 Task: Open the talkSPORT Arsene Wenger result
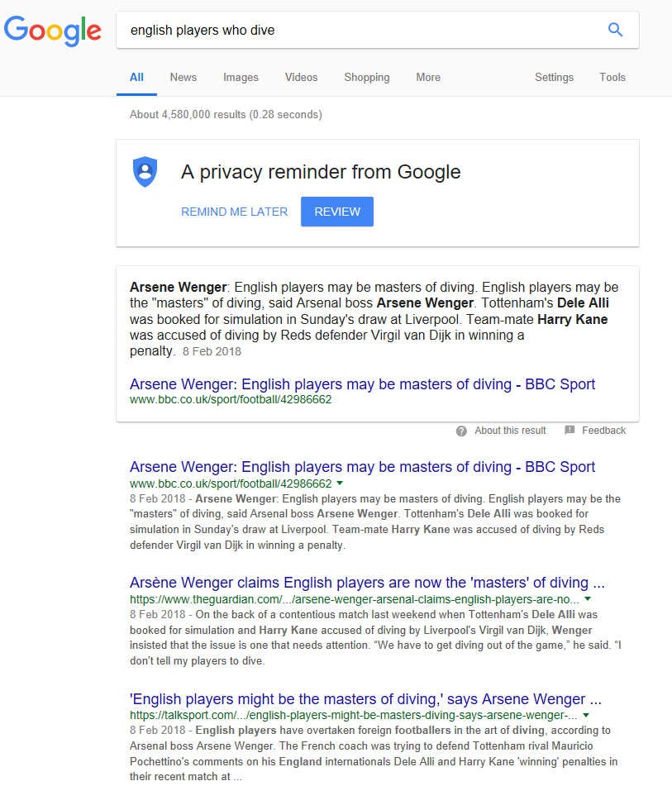pyautogui.click(x=365, y=698)
